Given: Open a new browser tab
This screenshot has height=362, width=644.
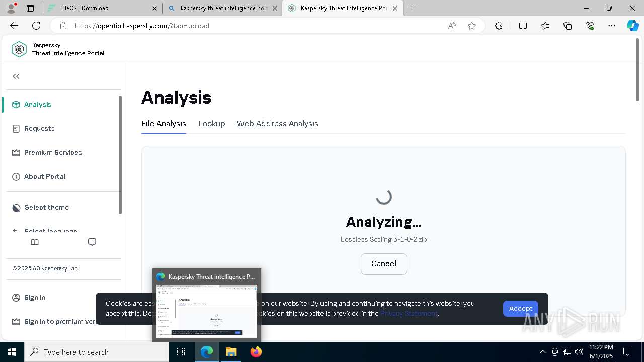Looking at the screenshot, I should click(x=412, y=8).
